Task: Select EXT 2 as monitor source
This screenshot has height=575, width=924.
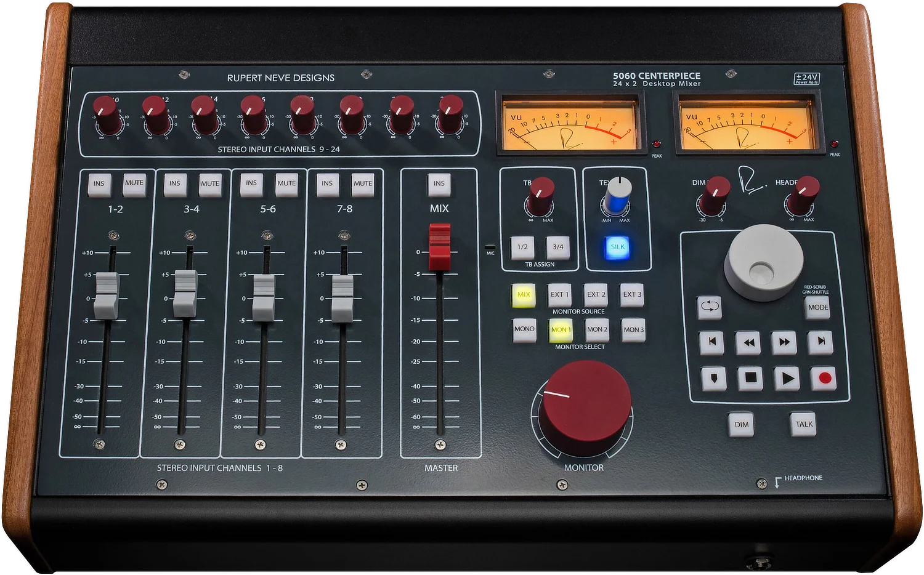Action: click(x=596, y=296)
